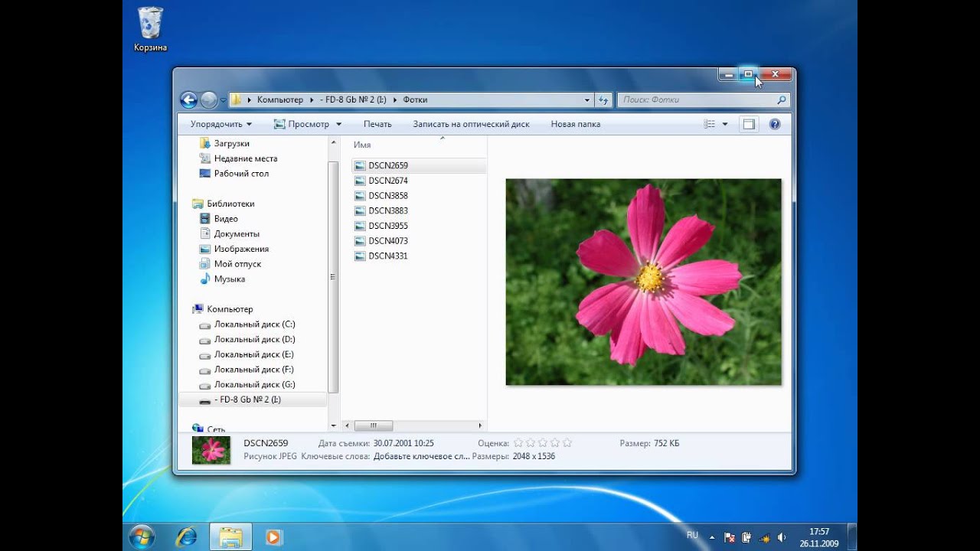Click the search magnifier icon
The width and height of the screenshot is (980, 551).
(x=781, y=100)
